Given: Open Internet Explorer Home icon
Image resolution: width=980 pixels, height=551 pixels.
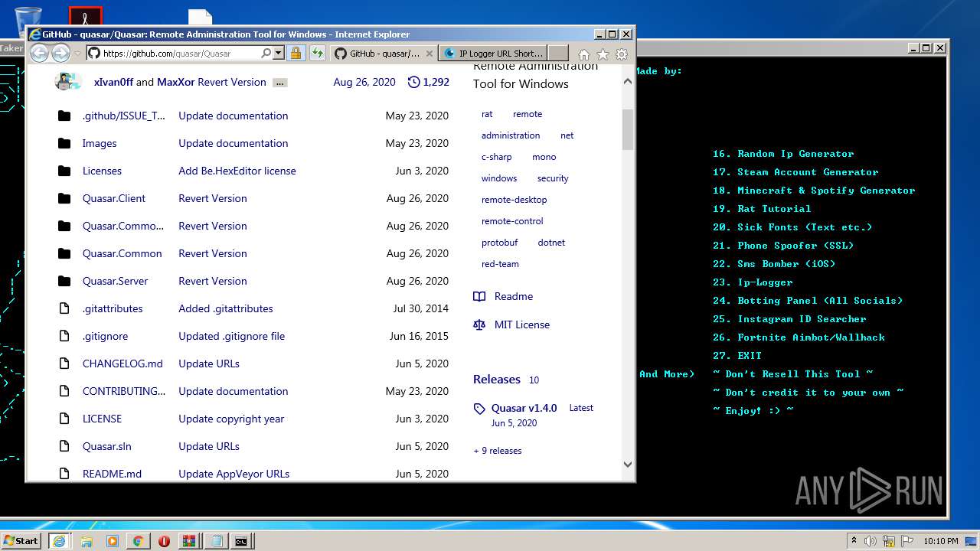Looking at the screenshot, I should 584,54.
